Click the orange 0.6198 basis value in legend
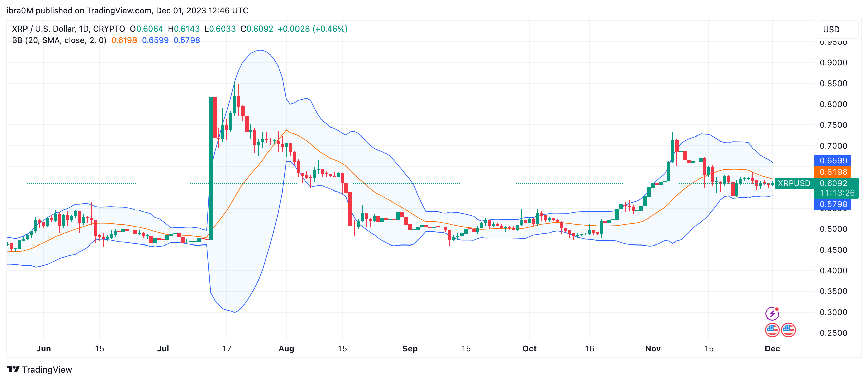 [124, 41]
